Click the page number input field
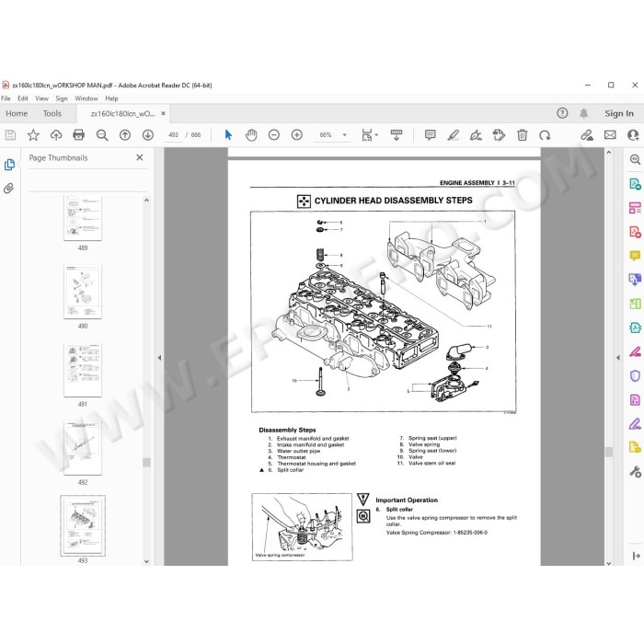Viewport: 644px width, 644px height. [x=173, y=135]
